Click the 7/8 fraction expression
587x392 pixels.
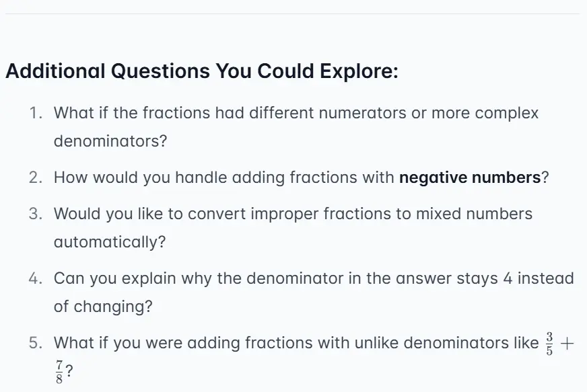point(58,373)
